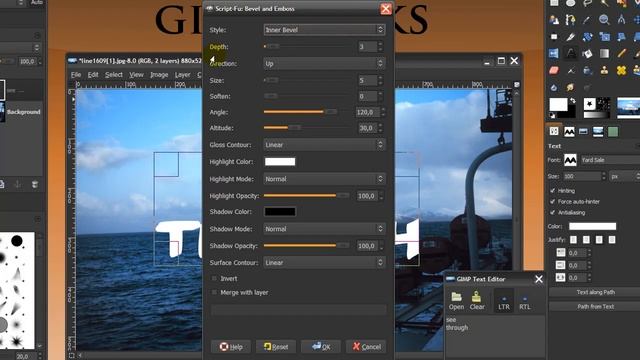
Task: Click Reset in Bevel and Emboss dialog
Action: [x=276, y=347]
